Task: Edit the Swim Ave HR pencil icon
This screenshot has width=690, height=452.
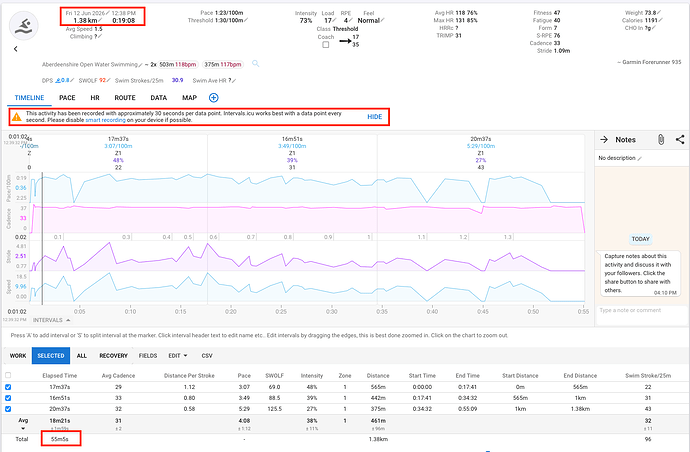Action: [235, 81]
